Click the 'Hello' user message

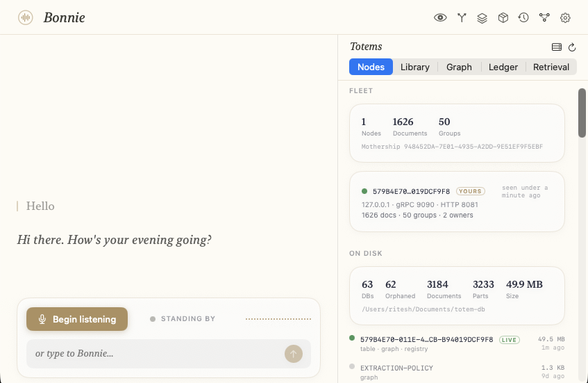pyautogui.click(x=40, y=206)
